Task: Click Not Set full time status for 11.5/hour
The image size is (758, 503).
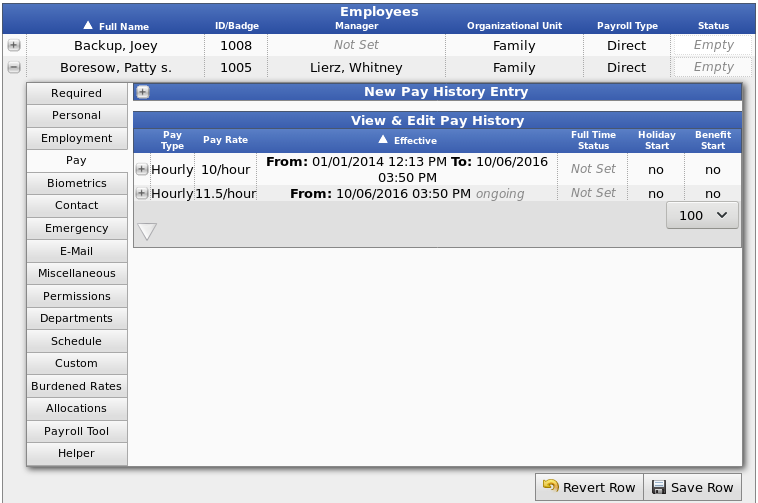Action: [x=593, y=193]
